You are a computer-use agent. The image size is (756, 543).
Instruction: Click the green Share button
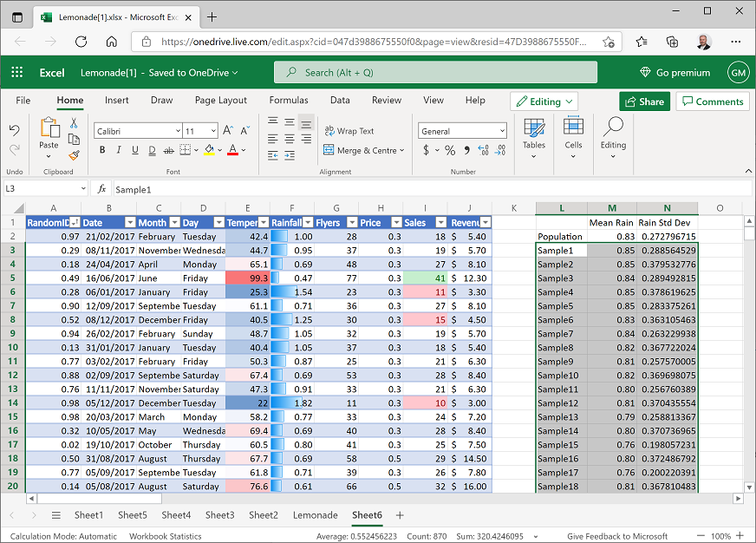coord(644,101)
